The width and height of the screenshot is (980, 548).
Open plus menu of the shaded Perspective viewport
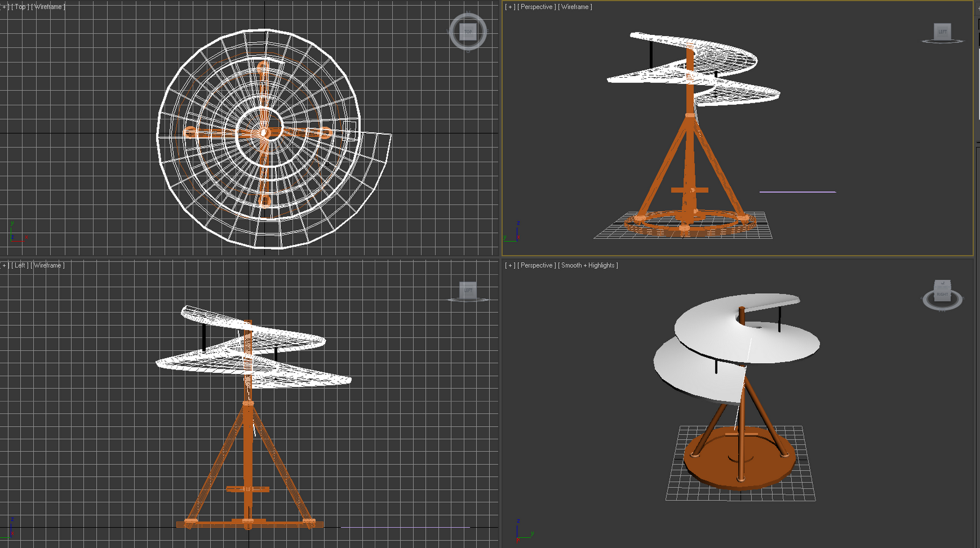coord(510,265)
